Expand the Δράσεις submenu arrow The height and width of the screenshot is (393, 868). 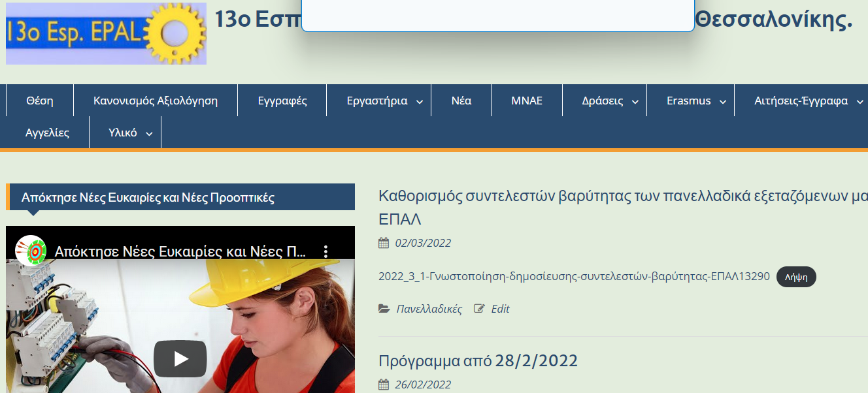click(x=635, y=101)
